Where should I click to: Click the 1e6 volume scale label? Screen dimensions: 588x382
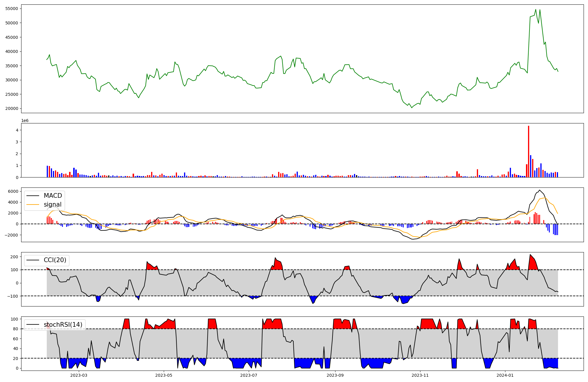point(25,121)
